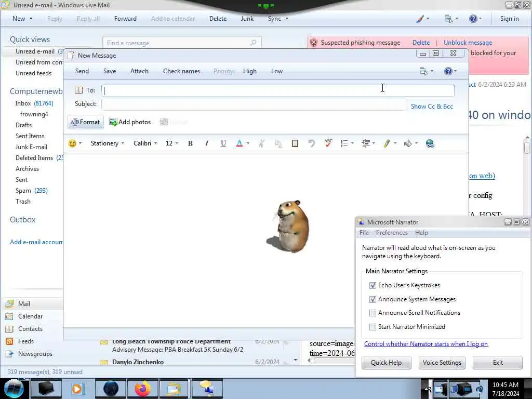Click the Find a message search box

182,43
